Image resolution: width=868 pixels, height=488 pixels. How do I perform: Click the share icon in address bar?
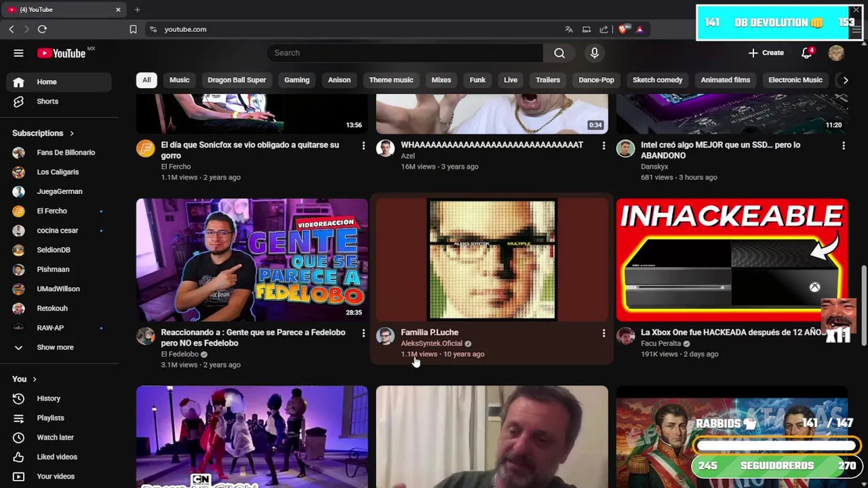(x=604, y=29)
